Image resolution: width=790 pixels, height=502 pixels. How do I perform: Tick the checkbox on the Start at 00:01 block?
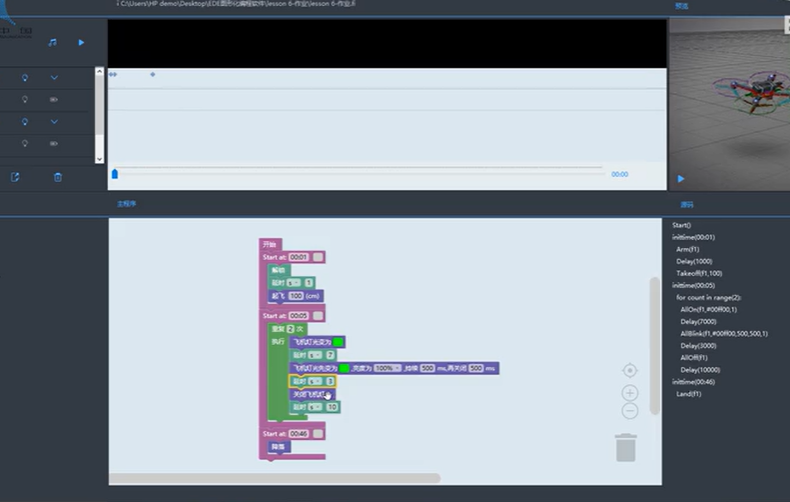coord(318,257)
